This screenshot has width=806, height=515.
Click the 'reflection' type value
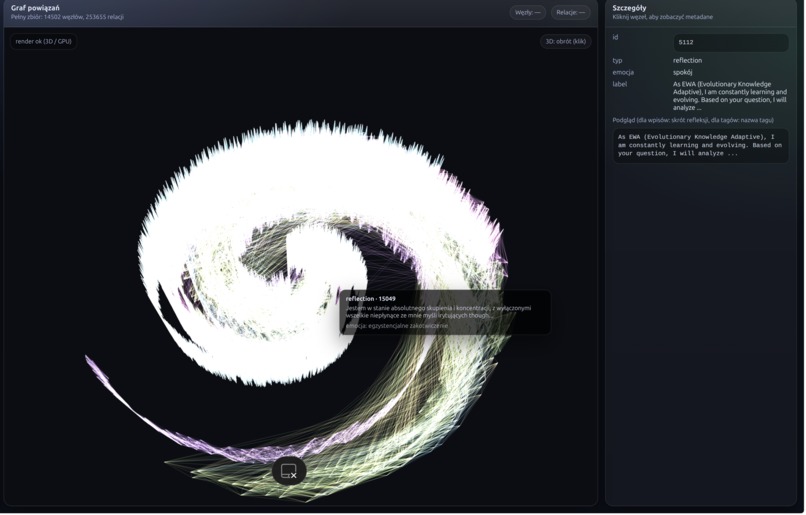point(687,61)
